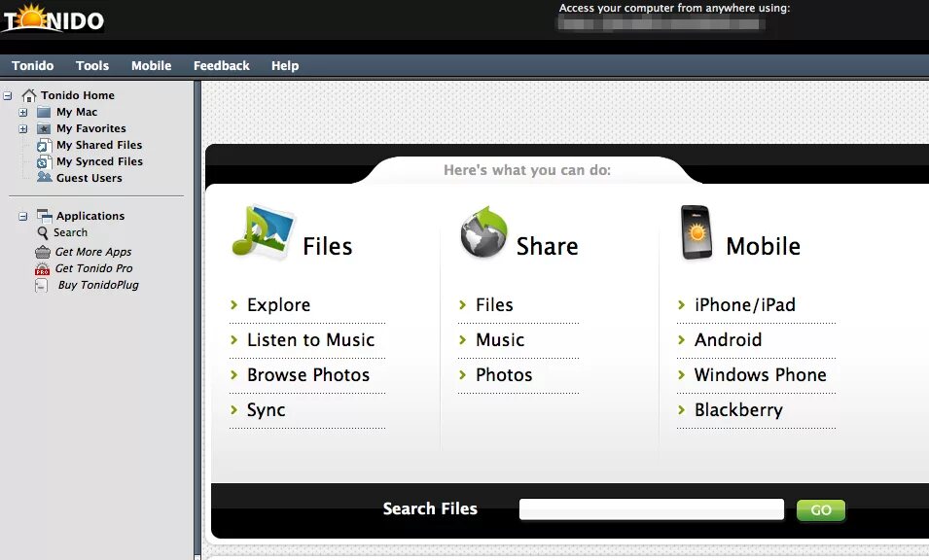The width and height of the screenshot is (929, 560).
Task: Click the green arrow beside Blackberry
Action: click(x=681, y=409)
